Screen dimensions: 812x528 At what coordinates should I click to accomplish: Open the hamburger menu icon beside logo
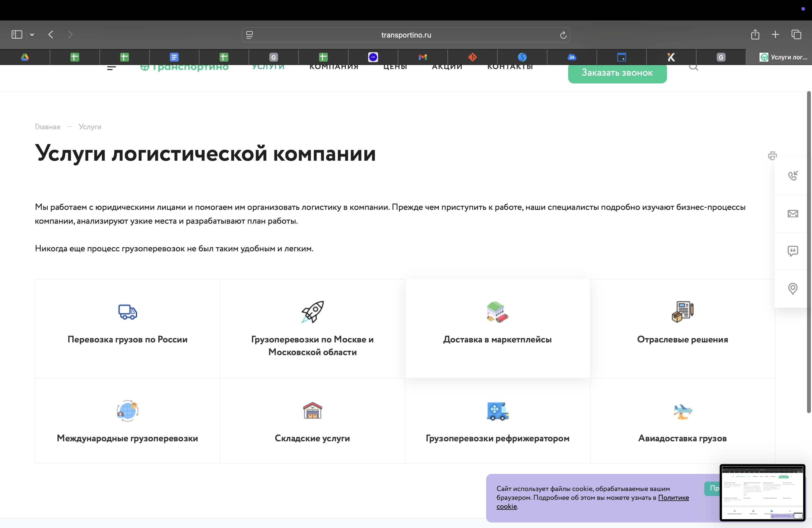(x=111, y=68)
